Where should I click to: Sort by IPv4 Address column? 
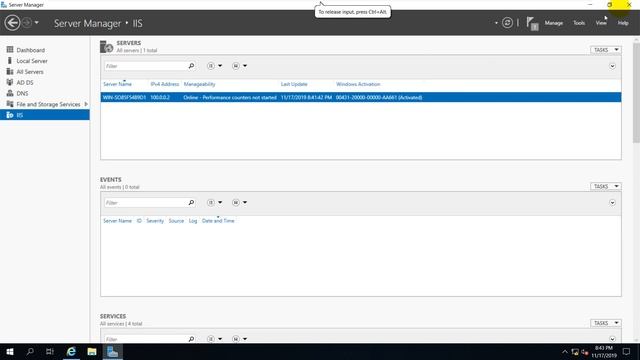tap(164, 84)
